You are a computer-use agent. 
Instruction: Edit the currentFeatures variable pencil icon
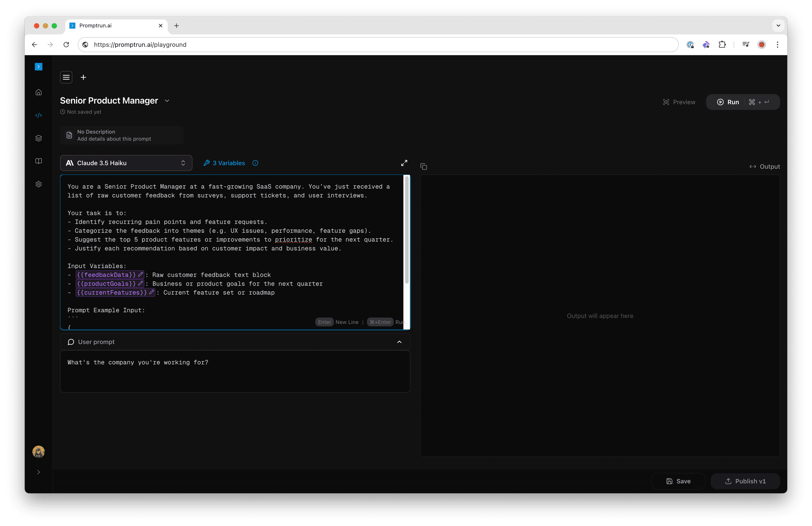[152, 292]
